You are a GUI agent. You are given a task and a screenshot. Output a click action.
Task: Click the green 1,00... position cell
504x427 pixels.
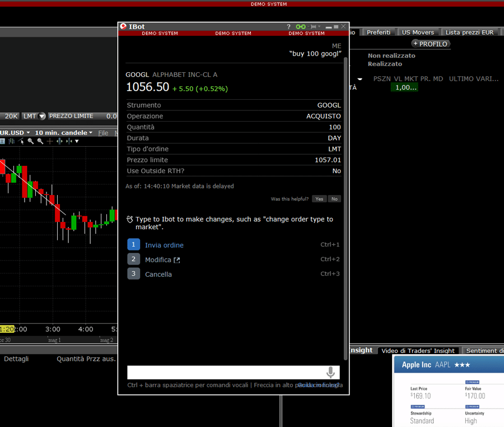[x=404, y=87]
